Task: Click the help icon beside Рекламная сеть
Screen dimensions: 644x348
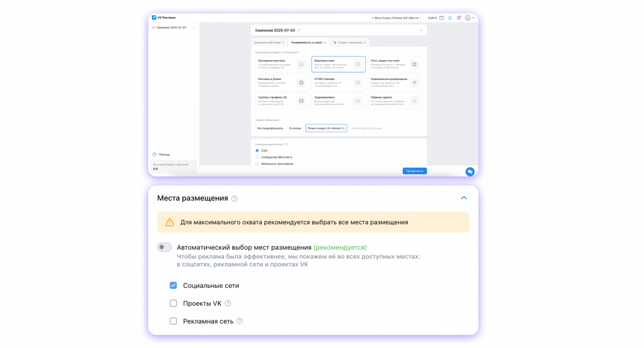Action: [239, 321]
